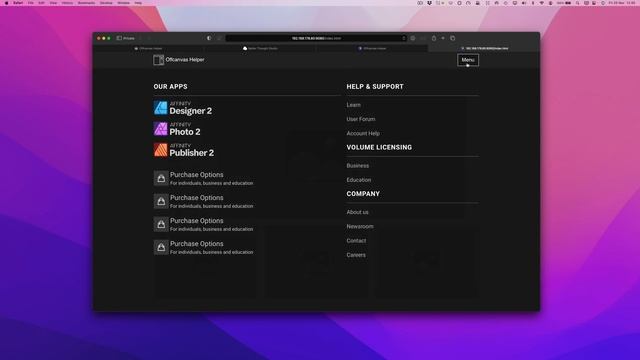640x360 pixels.
Task: Open the Affinity Publisher 2 app link
Action: click(184, 150)
